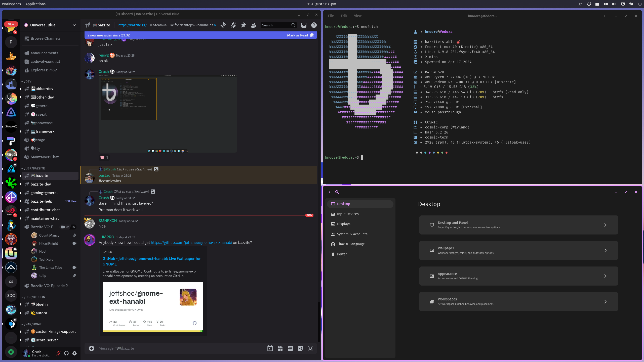Show the member list icon
Screen dimensions: 644x362
(254, 25)
